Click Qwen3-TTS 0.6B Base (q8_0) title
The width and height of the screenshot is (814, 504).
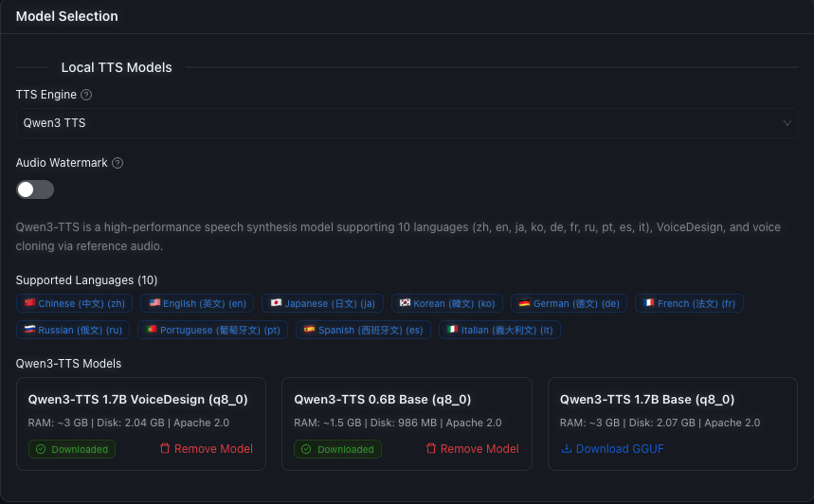pyautogui.click(x=383, y=399)
